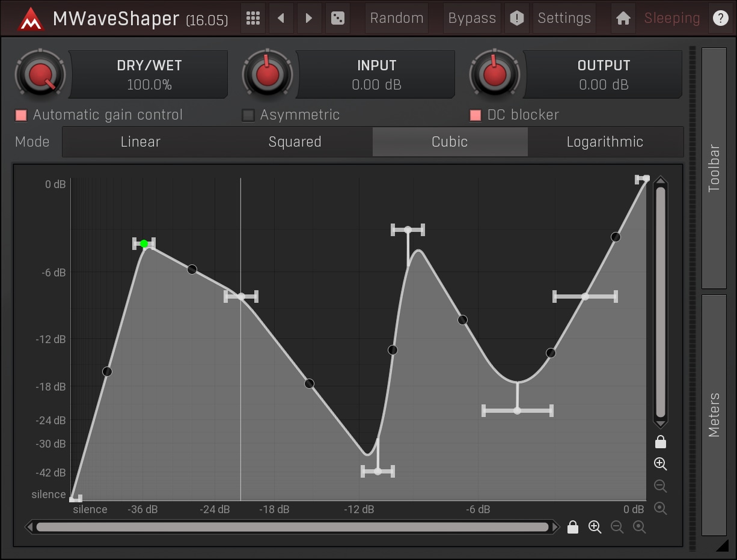Screen dimensions: 737x560
Task: Click the curve point near -24 dB line
Action: tap(241, 296)
